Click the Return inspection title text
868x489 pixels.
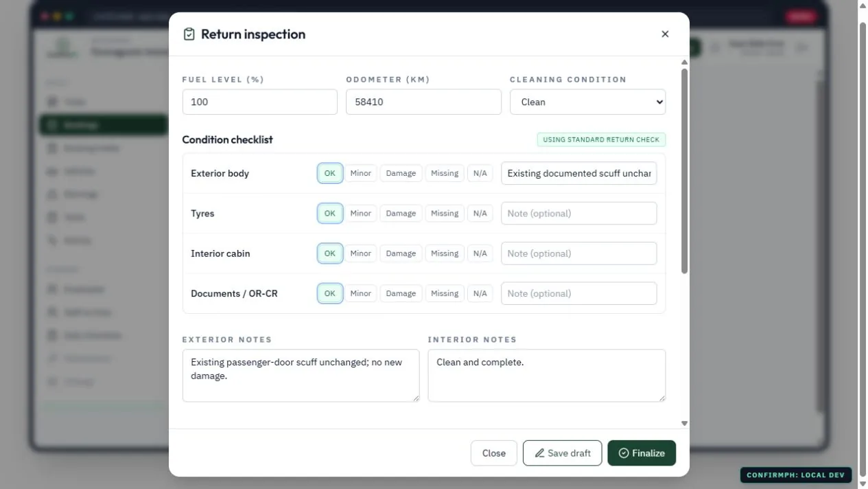pos(253,34)
